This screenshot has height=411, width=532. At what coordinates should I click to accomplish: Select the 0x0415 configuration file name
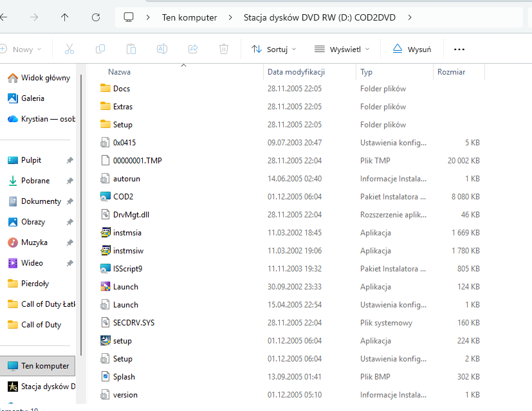[124, 142]
